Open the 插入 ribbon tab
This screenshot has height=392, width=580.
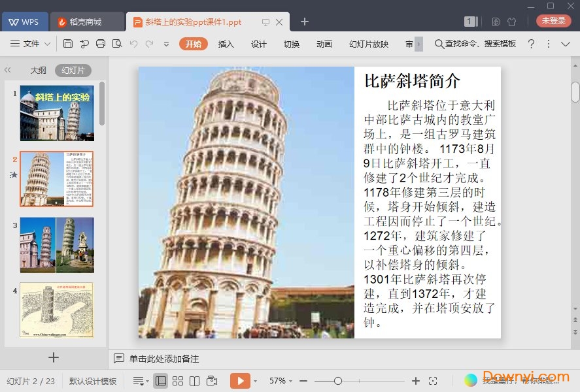226,44
